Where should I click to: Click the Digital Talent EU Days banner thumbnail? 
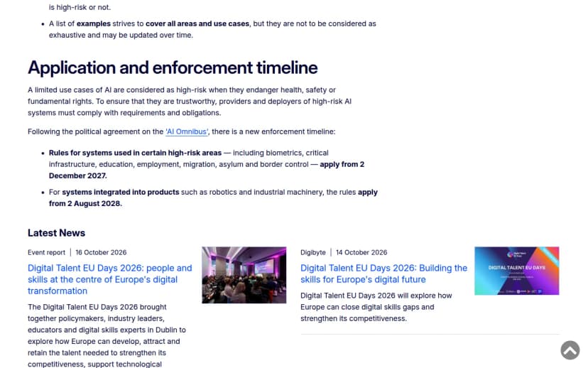[517, 271]
